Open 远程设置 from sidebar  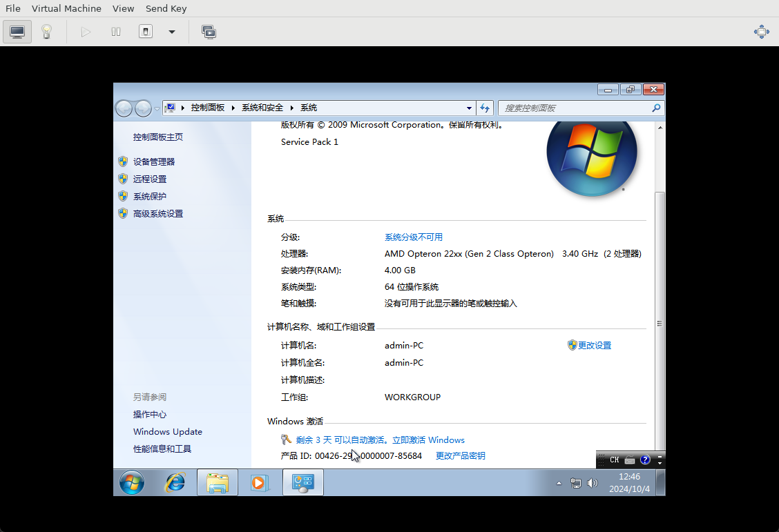[150, 179]
